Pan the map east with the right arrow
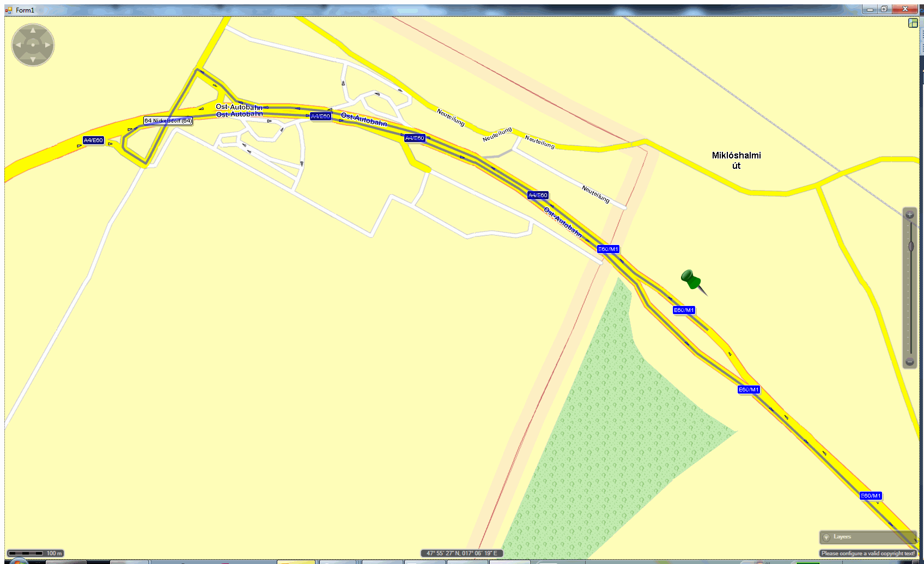 point(47,45)
